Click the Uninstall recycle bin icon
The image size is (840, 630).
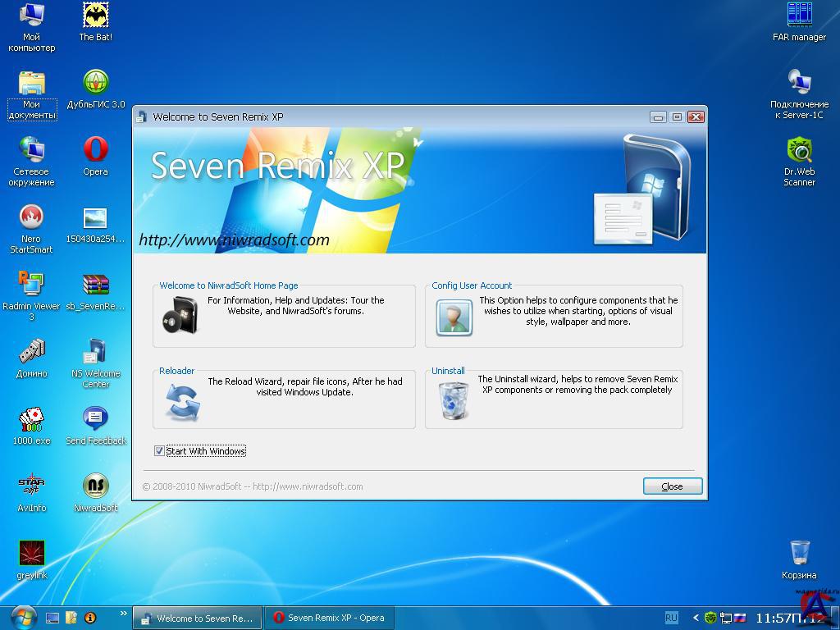[454, 400]
